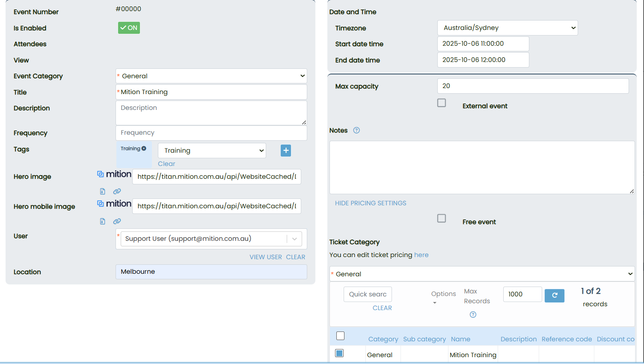The height and width of the screenshot is (364, 644).
Task: Click the file icon under Hero mobile image
Action: pyautogui.click(x=102, y=221)
